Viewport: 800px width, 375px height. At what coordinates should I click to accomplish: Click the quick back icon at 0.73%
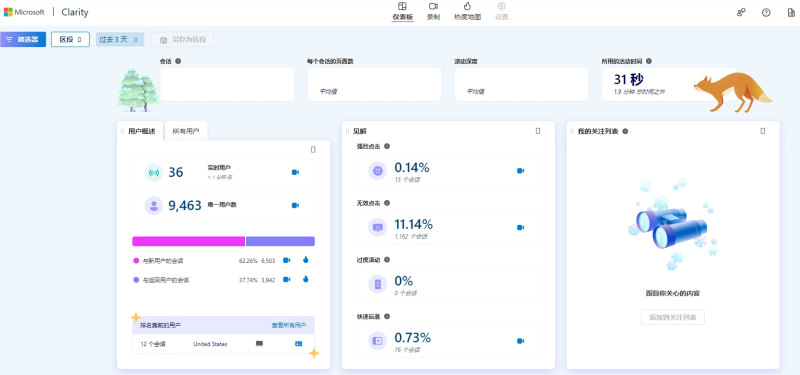378,340
